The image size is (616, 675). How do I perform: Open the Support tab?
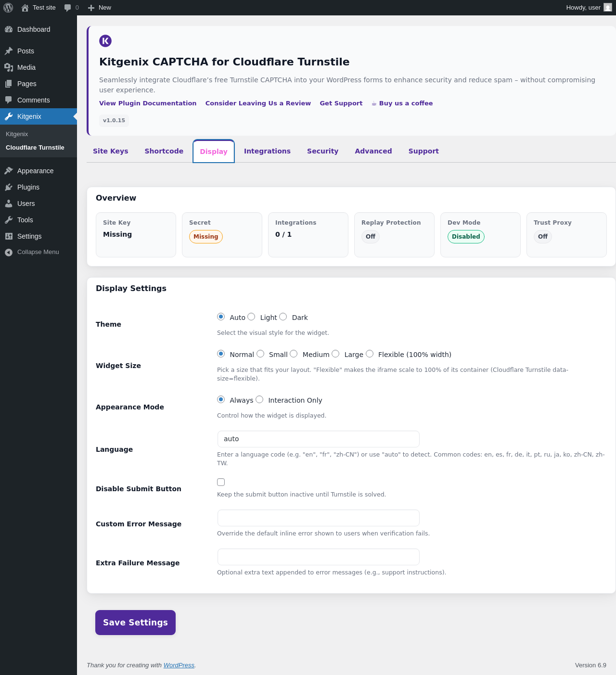423,151
